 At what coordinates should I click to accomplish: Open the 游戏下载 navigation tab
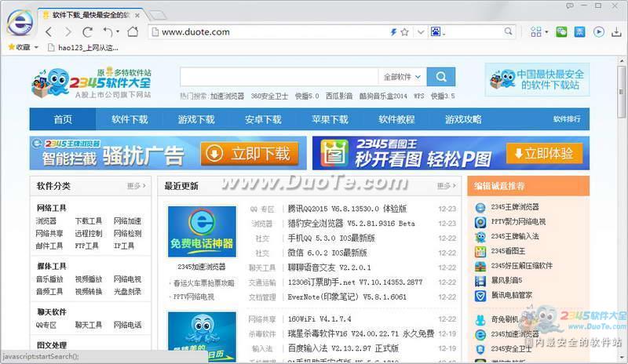pos(196,119)
